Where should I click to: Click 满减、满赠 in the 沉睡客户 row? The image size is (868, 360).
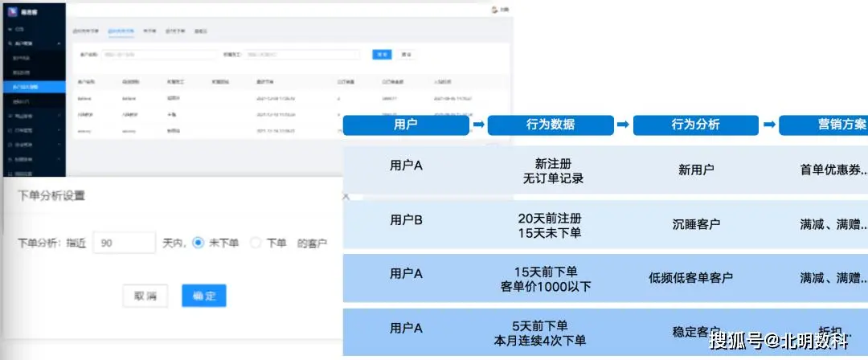click(833, 225)
